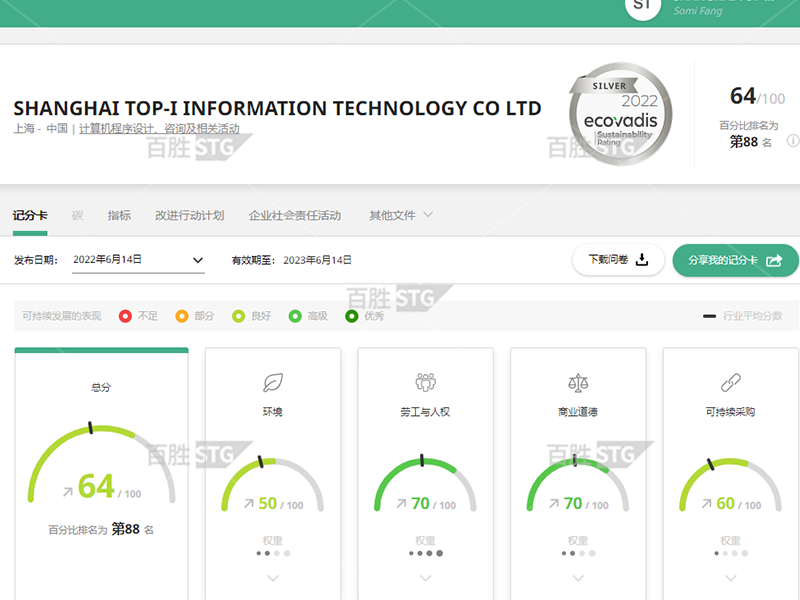Click the trend arrow beside 环境 score 50
Image resolution: width=800 pixels, height=600 pixels.
click(248, 504)
